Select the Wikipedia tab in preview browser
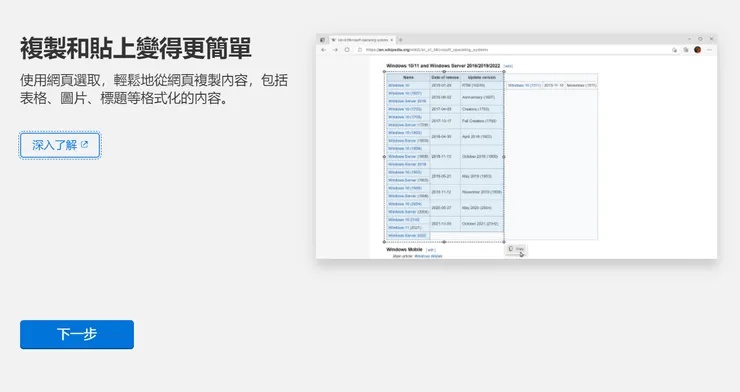 point(362,40)
